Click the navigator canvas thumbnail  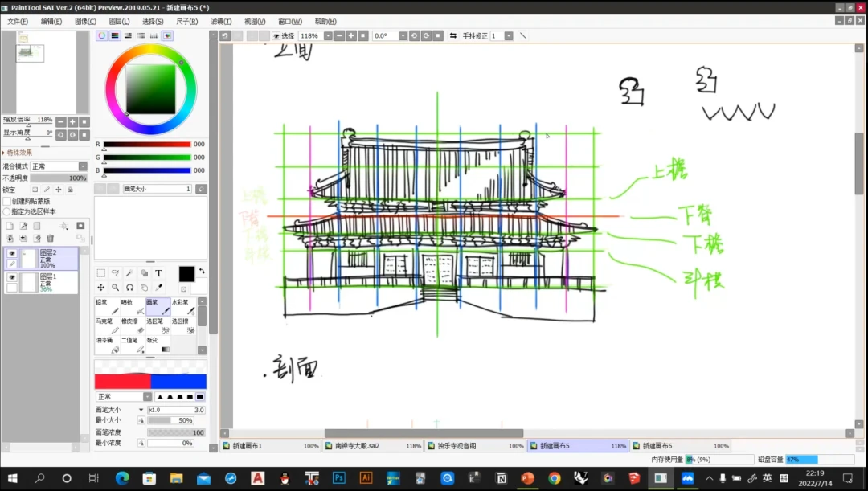[30, 53]
